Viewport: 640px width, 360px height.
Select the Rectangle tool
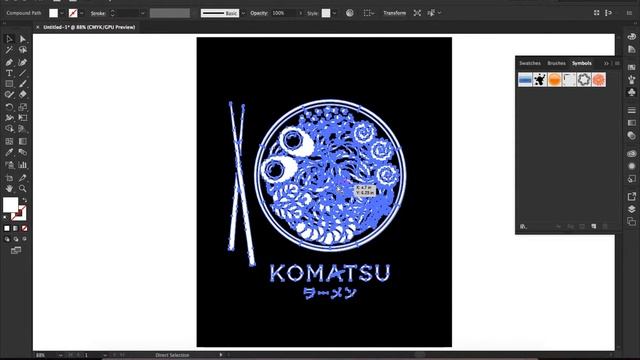[x=9, y=84]
